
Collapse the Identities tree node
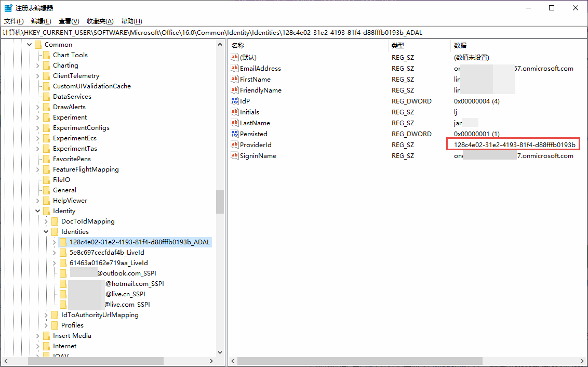[x=46, y=232]
